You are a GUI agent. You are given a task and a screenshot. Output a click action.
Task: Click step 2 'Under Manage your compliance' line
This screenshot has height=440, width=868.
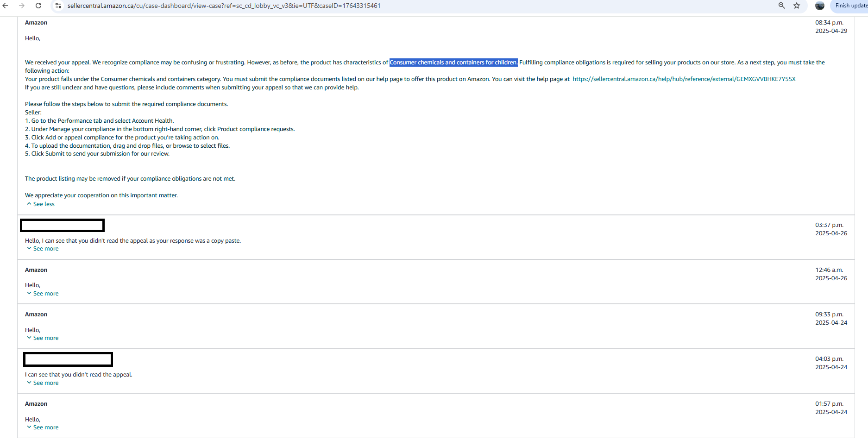click(x=160, y=129)
